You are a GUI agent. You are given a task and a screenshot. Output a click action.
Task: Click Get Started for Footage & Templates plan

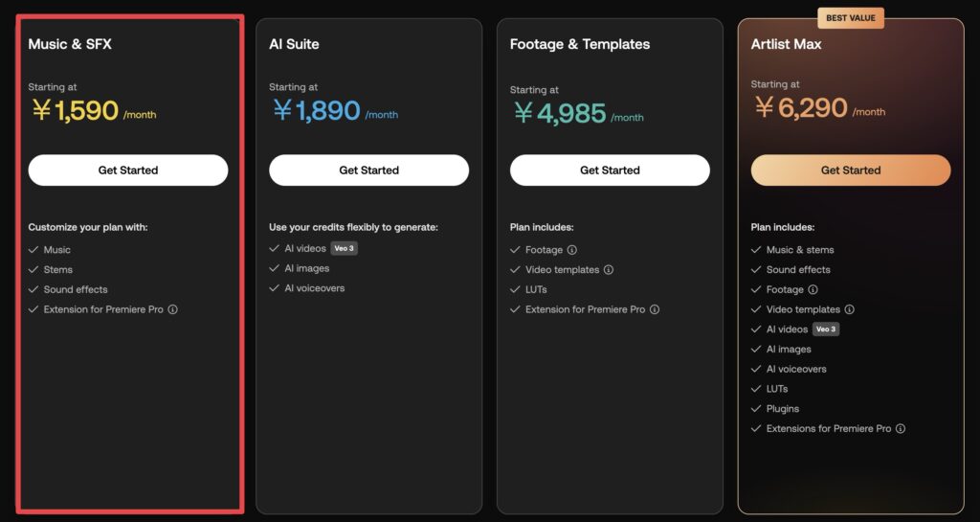click(610, 170)
